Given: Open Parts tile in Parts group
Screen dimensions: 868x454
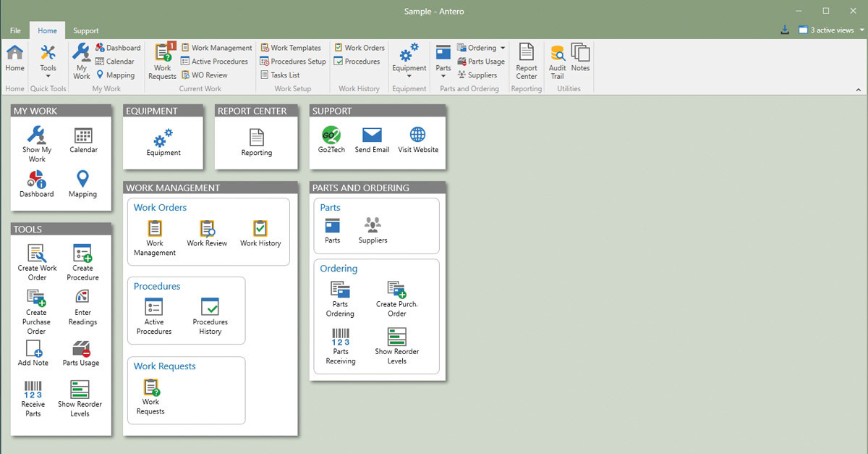Looking at the screenshot, I should [x=333, y=231].
